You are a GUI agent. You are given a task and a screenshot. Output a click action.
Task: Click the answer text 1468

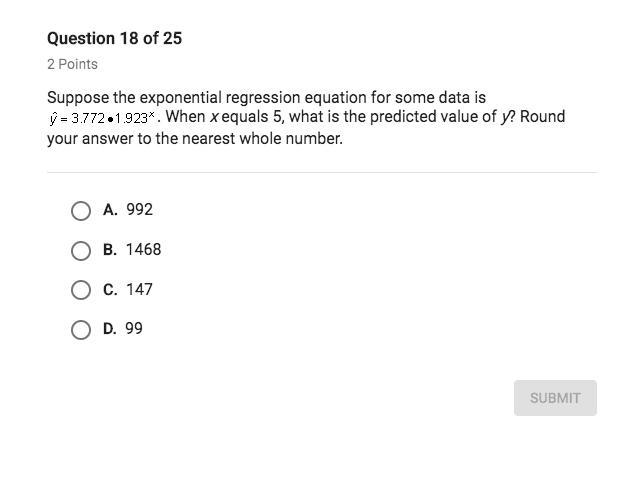(x=143, y=249)
